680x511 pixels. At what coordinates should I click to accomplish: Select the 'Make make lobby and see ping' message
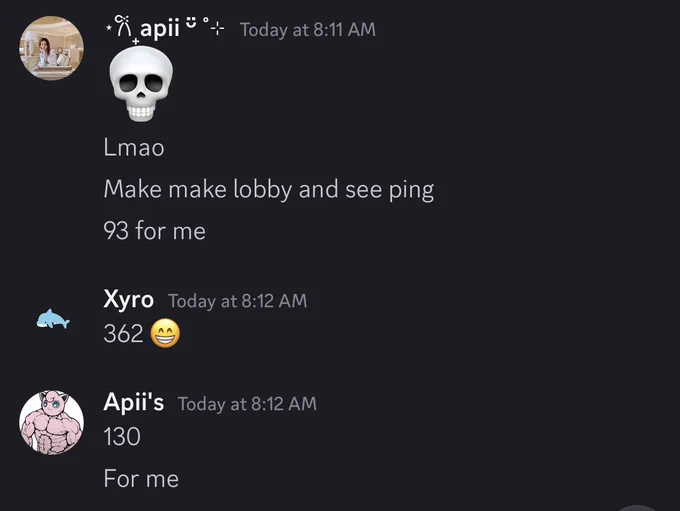269,190
